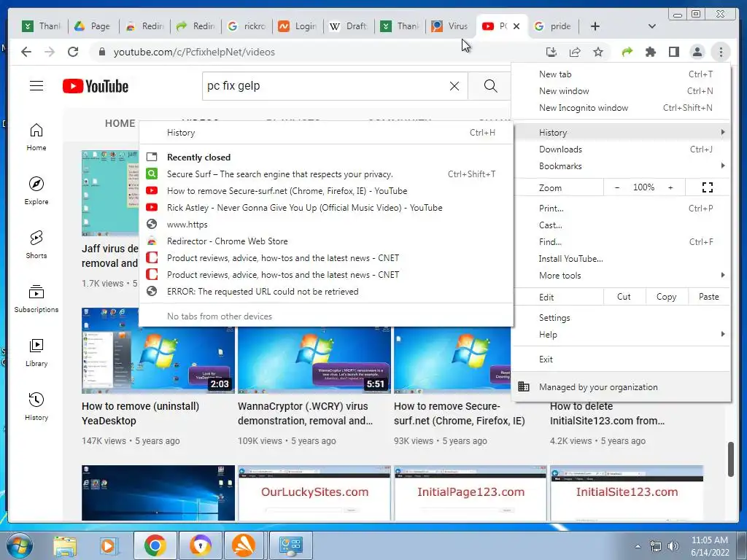Click Paste in the Edit row
Viewport: 747px width, 560px height.
(x=709, y=297)
